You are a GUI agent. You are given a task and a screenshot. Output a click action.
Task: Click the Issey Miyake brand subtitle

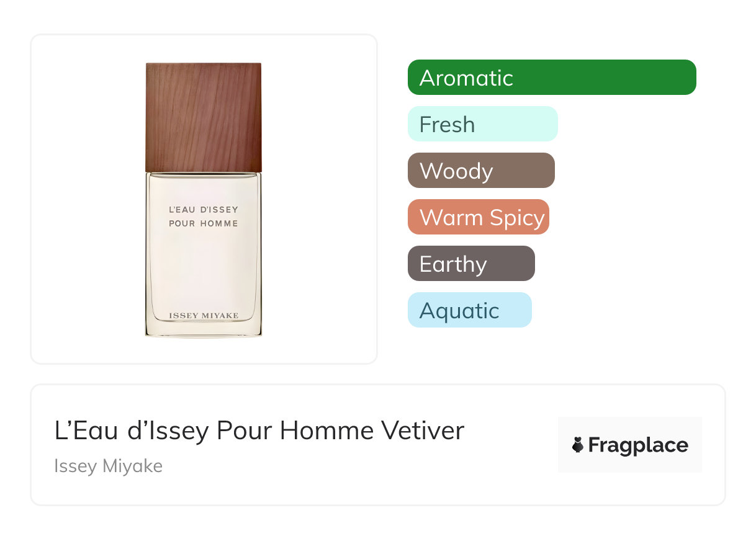point(108,466)
